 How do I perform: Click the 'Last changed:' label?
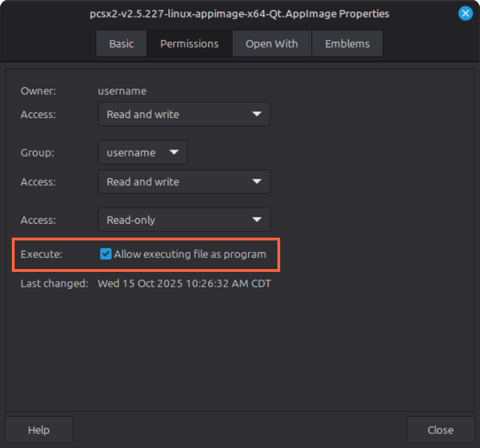54,283
